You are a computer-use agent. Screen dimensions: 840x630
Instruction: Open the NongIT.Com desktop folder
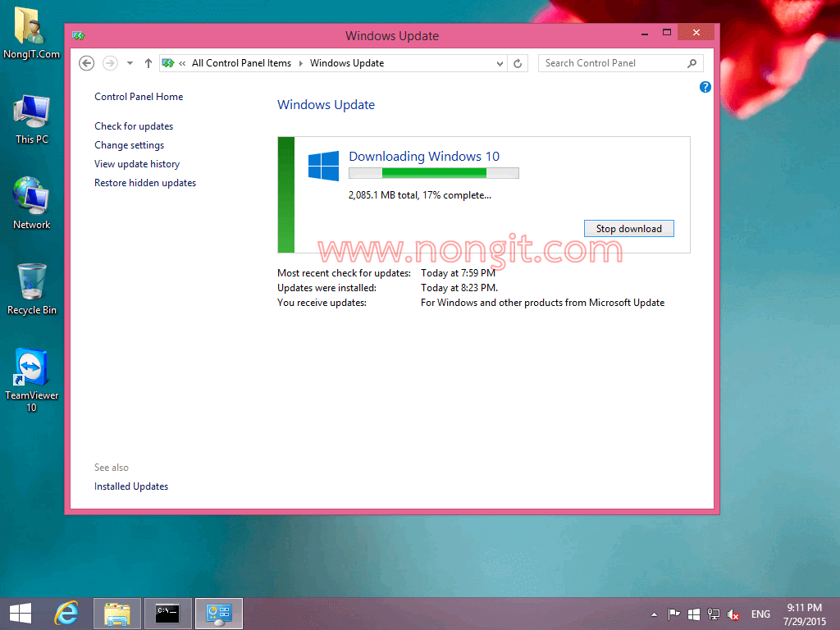(x=31, y=32)
